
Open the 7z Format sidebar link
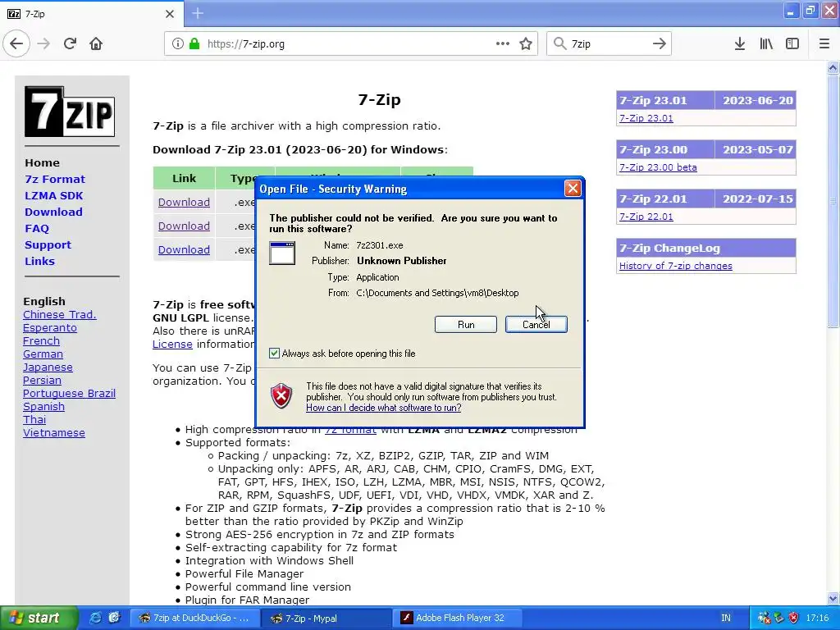coord(55,179)
